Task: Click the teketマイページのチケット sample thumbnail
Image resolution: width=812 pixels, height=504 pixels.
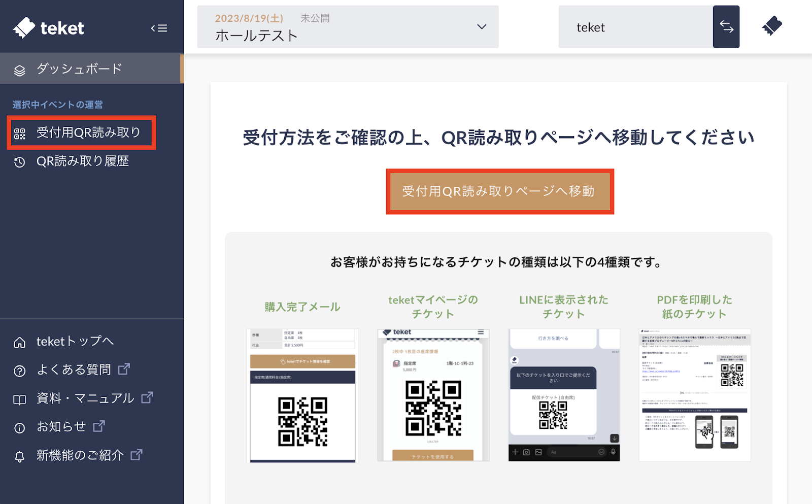Action: coord(433,395)
